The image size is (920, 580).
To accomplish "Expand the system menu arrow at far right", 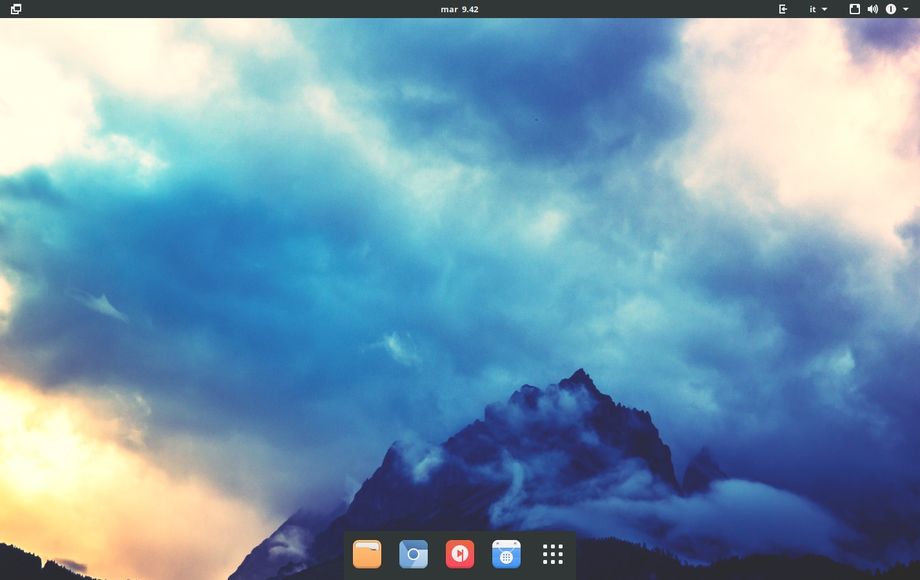I will pos(906,9).
